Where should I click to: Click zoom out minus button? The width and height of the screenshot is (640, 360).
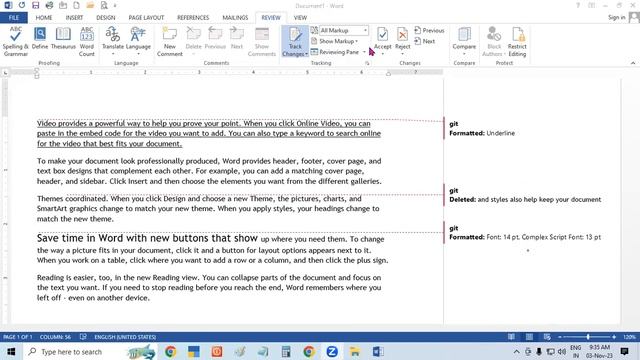(x=560, y=337)
